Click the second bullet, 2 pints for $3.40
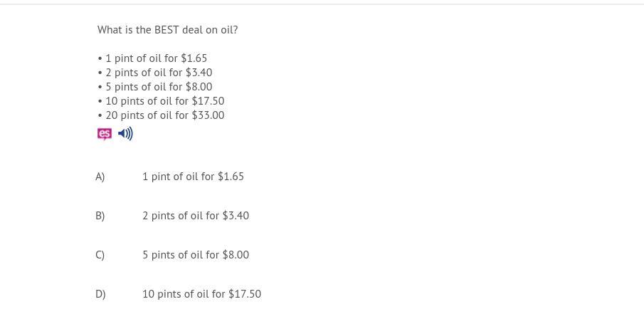 coord(159,73)
